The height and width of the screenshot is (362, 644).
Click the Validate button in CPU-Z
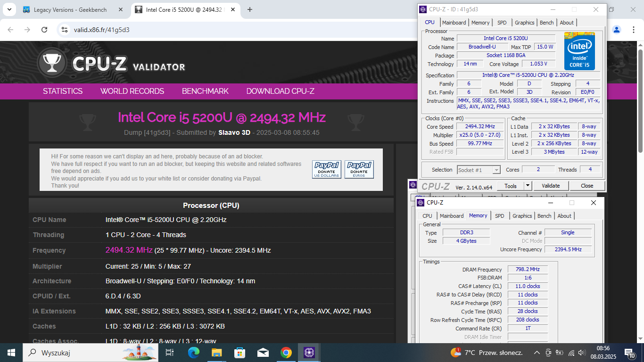coord(551,186)
